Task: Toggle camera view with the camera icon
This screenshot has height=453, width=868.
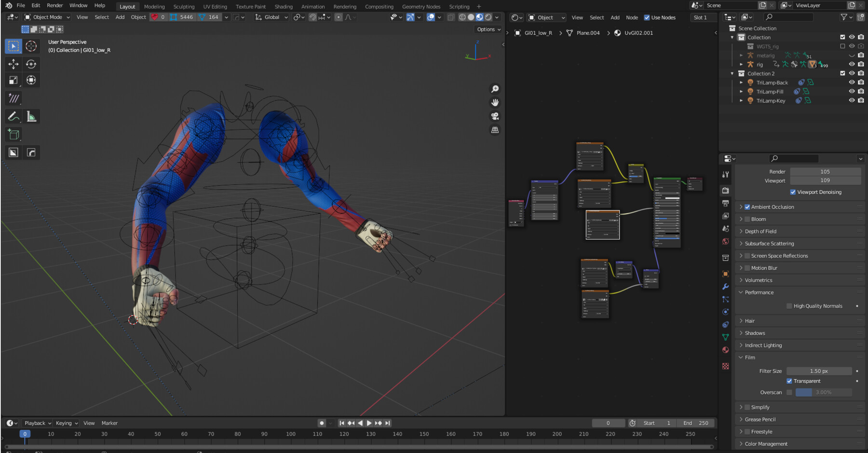Action: click(x=495, y=116)
